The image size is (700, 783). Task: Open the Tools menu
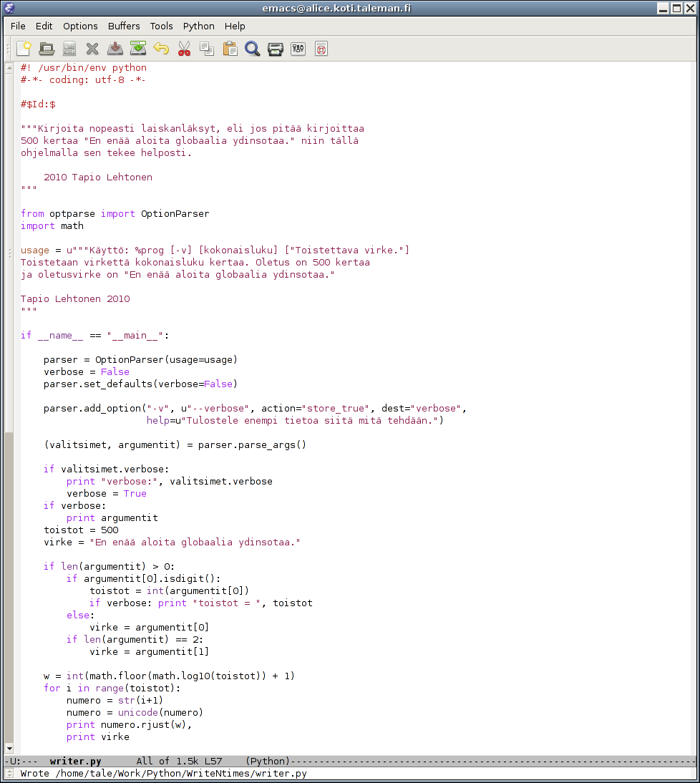(161, 26)
